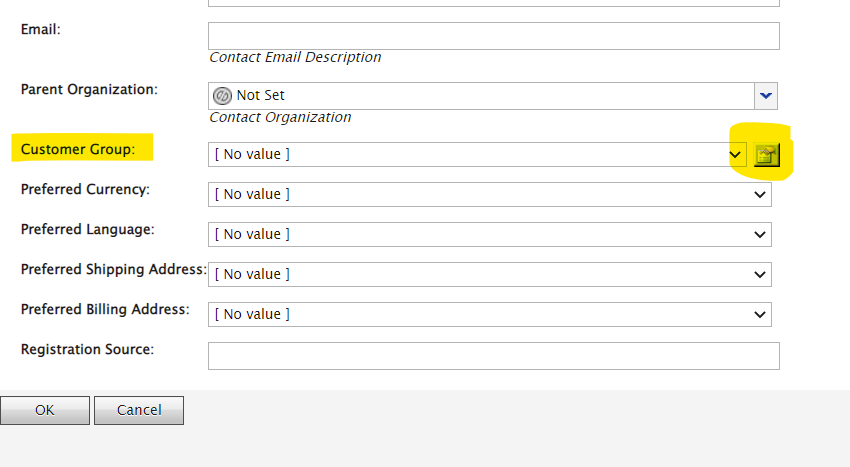Open the Parent Organization blue arrow selector
This screenshot has height=467, width=850.
click(766, 95)
